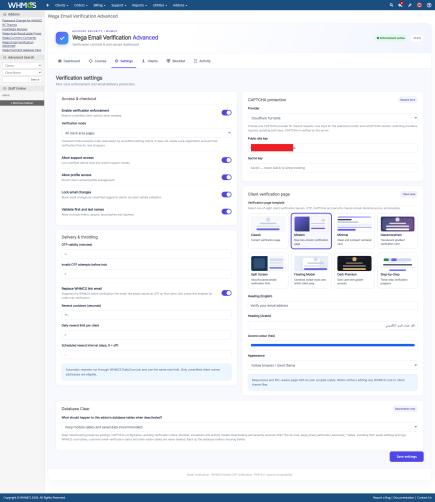
Task: Click the search magnifier icon in top bar
Action: click(391, 5)
